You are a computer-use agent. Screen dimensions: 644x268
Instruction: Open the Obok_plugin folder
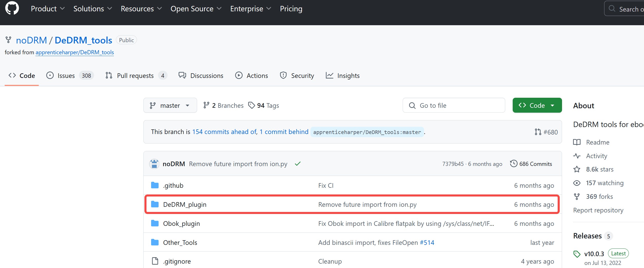tap(181, 224)
